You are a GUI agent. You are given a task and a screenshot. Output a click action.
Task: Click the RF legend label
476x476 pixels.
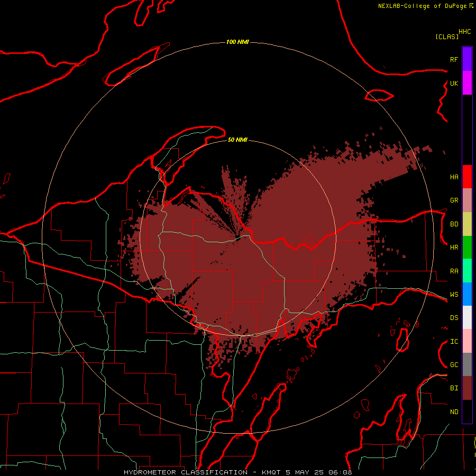pyautogui.click(x=454, y=59)
